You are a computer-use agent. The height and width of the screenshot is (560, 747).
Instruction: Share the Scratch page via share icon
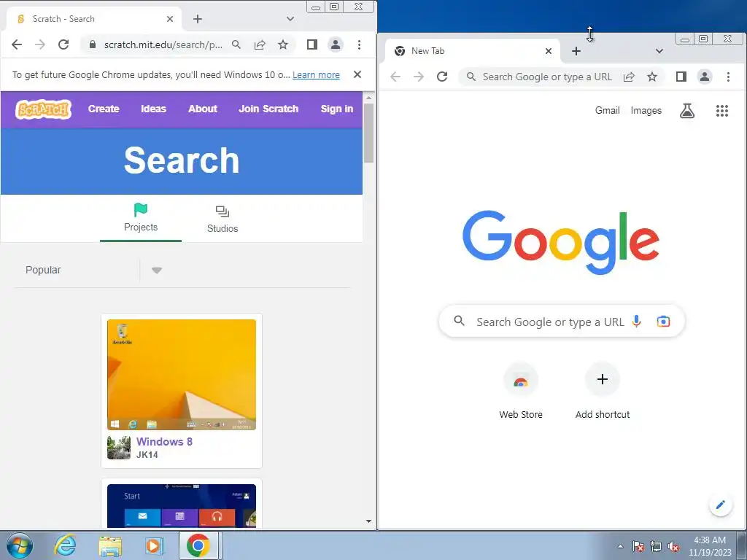[260, 44]
